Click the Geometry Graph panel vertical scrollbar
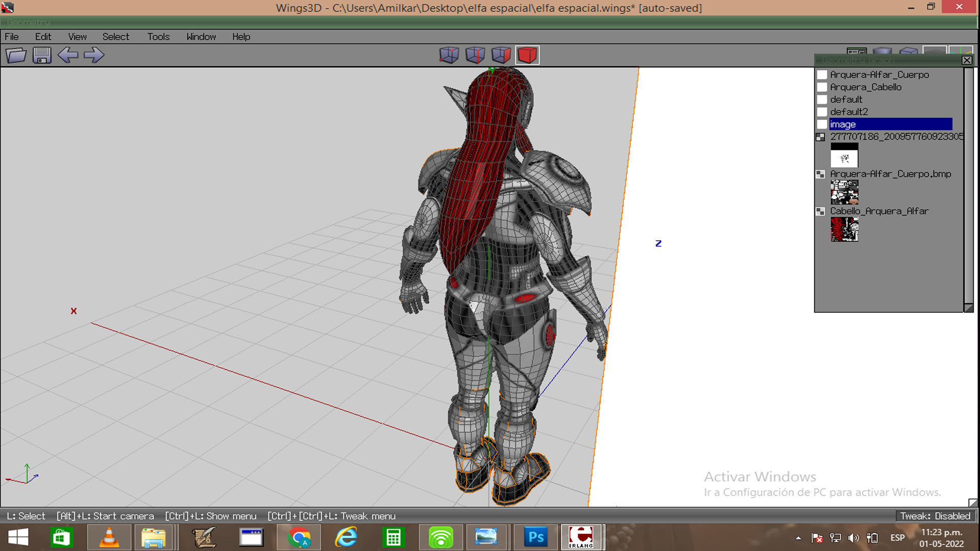Image resolution: width=980 pixels, height=551 pixels. pyautogui.click(x=968, y=186)
